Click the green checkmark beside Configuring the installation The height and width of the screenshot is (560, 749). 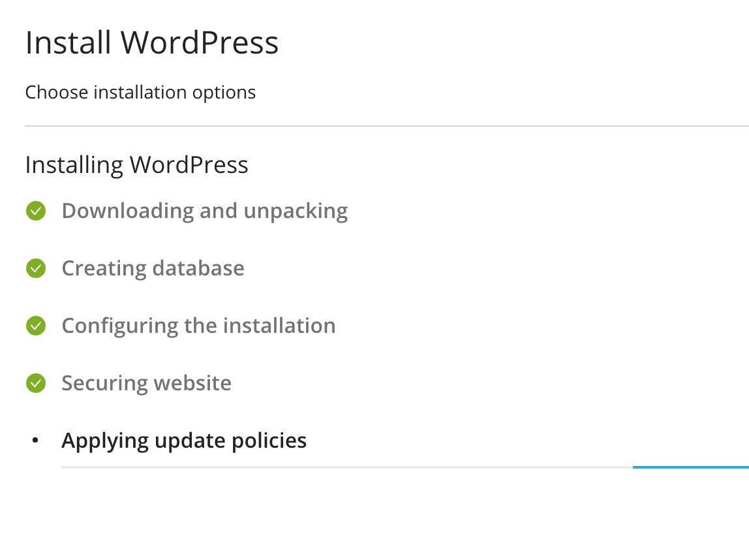click(36, 326)
